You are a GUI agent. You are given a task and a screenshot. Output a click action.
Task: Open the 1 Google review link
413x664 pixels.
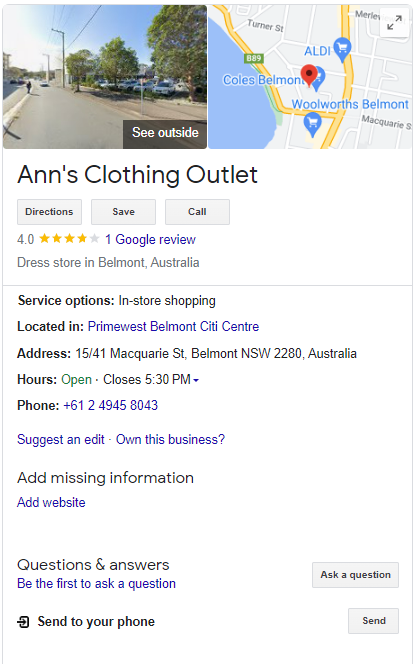pyautogui.click(x=150, y=239)
